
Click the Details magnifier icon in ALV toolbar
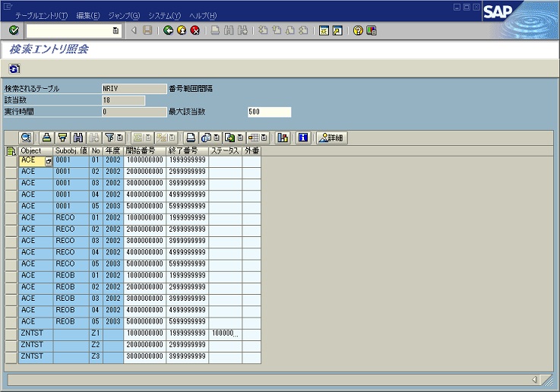26,138
